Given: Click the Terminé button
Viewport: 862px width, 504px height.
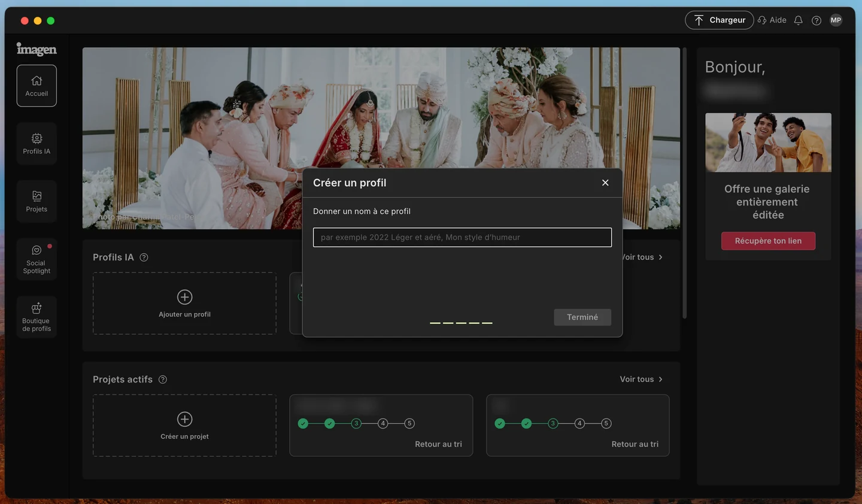Looking at the screenshot, I should click(x=582, y=317).
